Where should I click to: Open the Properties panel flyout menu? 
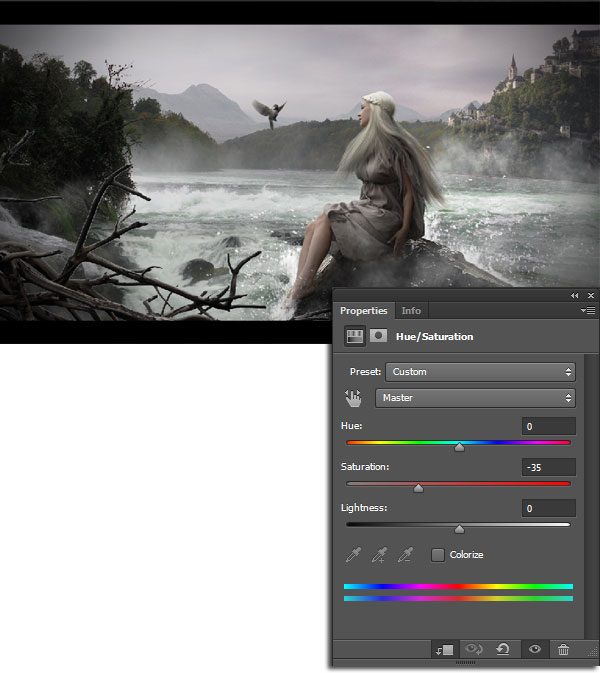588,310
